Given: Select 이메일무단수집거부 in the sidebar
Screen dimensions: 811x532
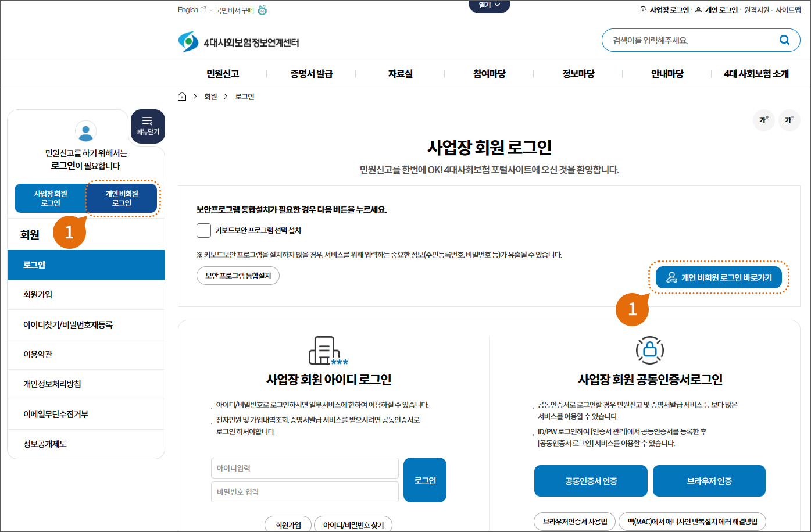Looking at the screenshot, I should pyautogui.click(x=86, y=415).
